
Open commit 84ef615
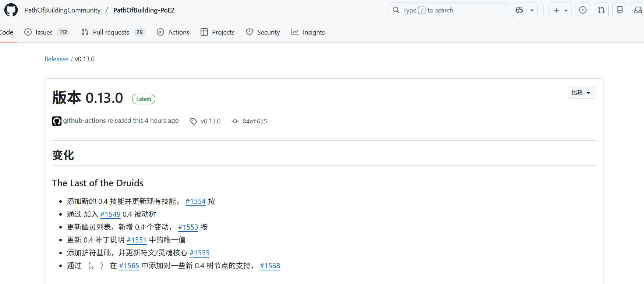point(255,121)
